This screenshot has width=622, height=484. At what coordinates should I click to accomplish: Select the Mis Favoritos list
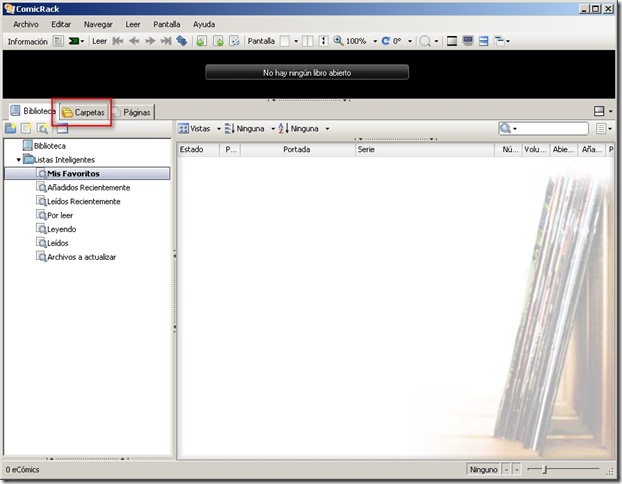(x=87, y=173)
